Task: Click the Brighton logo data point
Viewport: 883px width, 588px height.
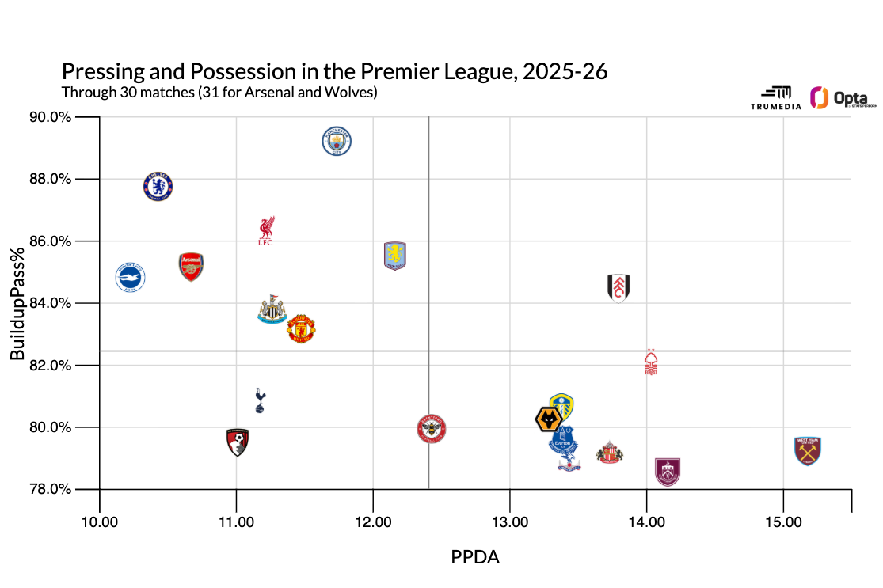Action: 131,277
